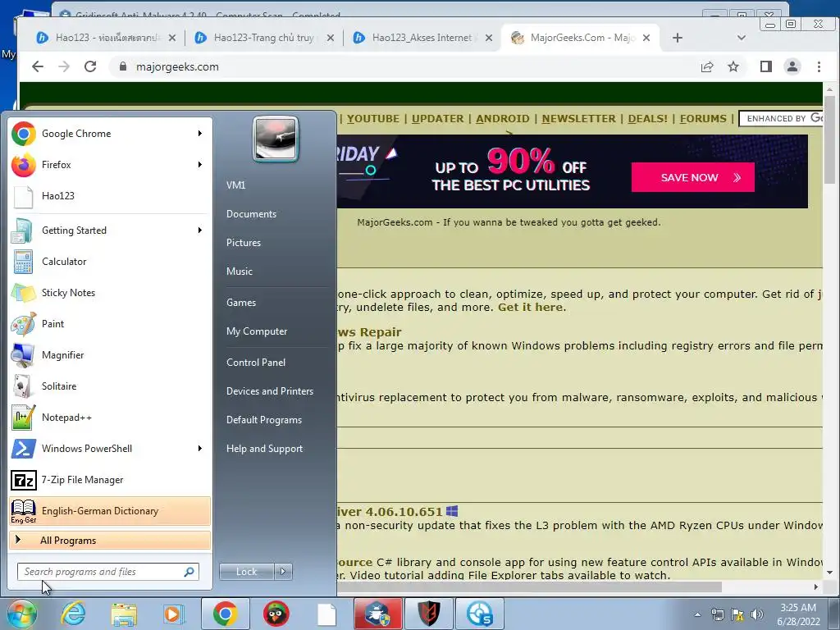Launch Calculator from Start menu
This screenshot has width=840, height=630.
(x=109, y=262)
